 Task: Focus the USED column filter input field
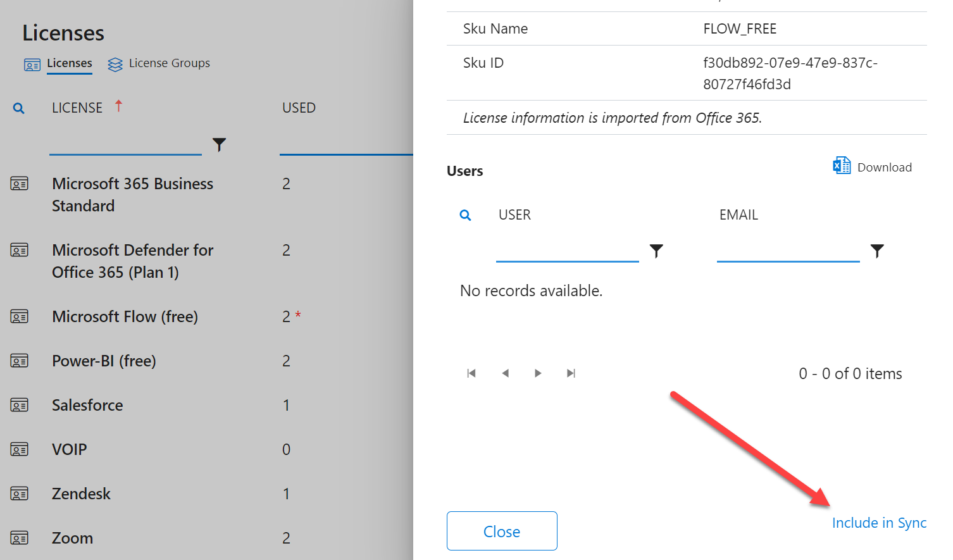pos(346,145)
